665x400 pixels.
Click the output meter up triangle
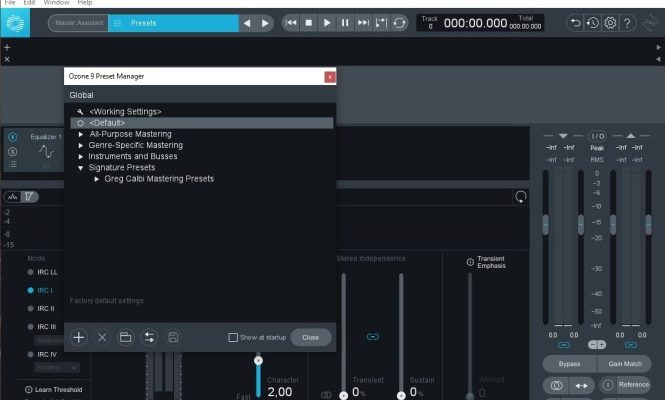click(x=631, y=136)
